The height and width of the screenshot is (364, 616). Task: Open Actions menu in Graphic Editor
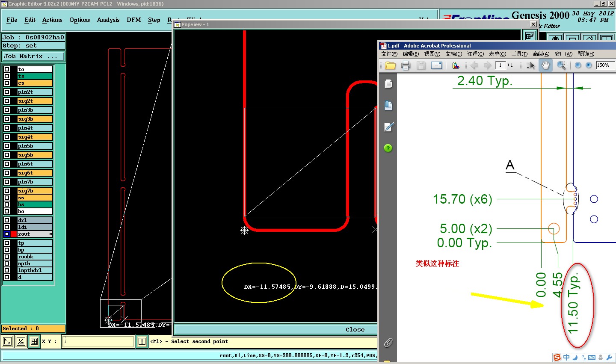pyautogui.click(x=52, y=20)
